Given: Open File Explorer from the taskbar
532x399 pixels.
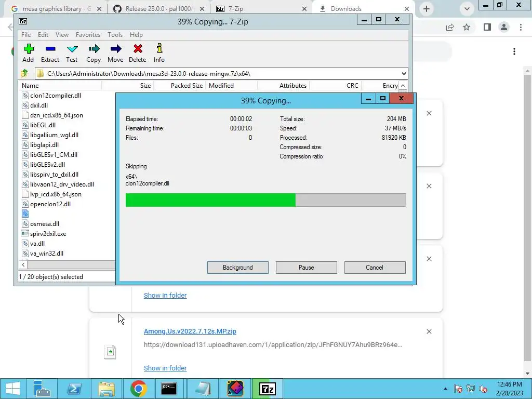Looking at the screenshot, I should click(x=107, y=389).
